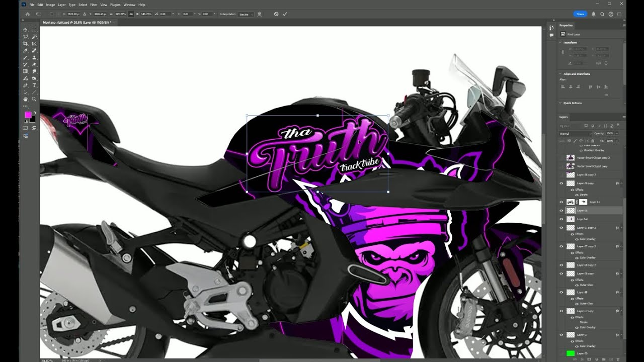Hide Layer 61 with its eye icon
This screenshot has width=644, height=362.
tap(561, 202)
